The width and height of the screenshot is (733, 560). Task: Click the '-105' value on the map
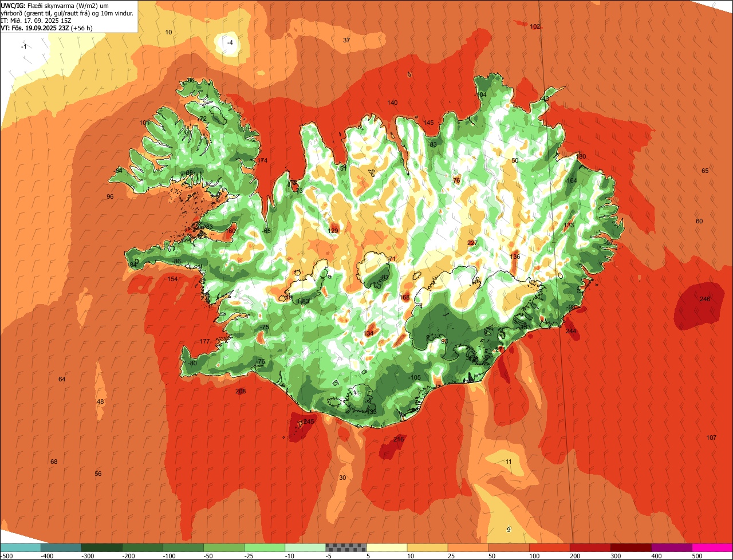(x=415, y=377)
